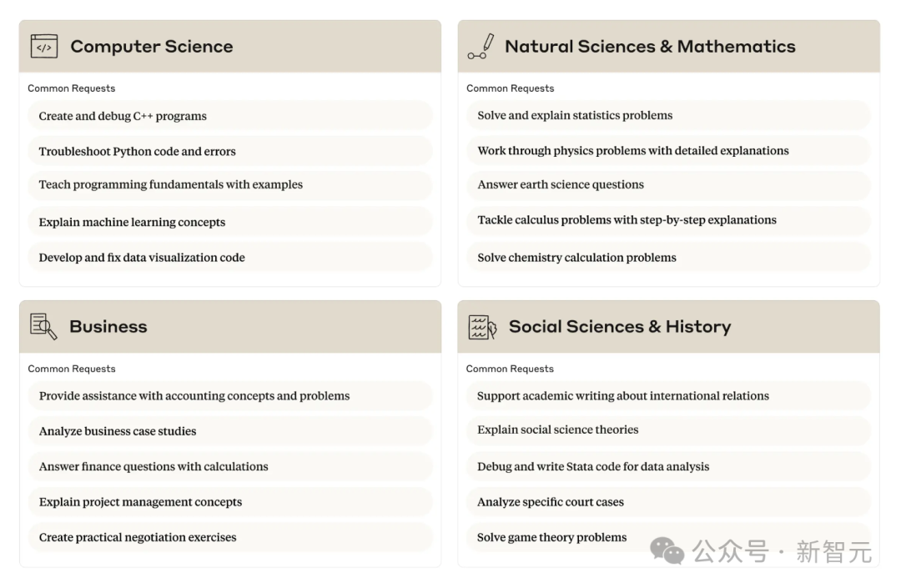
Task: Click the Computer Science code icon
Action: (x=44, y=47)
